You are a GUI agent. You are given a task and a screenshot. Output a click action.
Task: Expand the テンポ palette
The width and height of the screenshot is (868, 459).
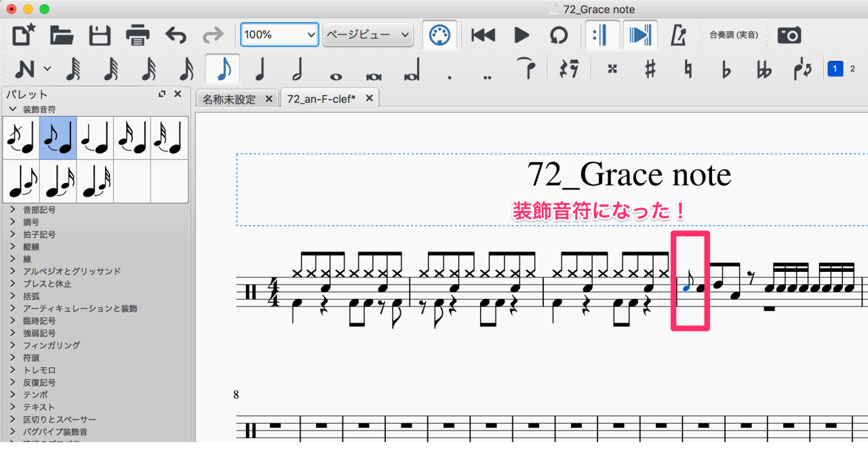(x=12, y=395)
